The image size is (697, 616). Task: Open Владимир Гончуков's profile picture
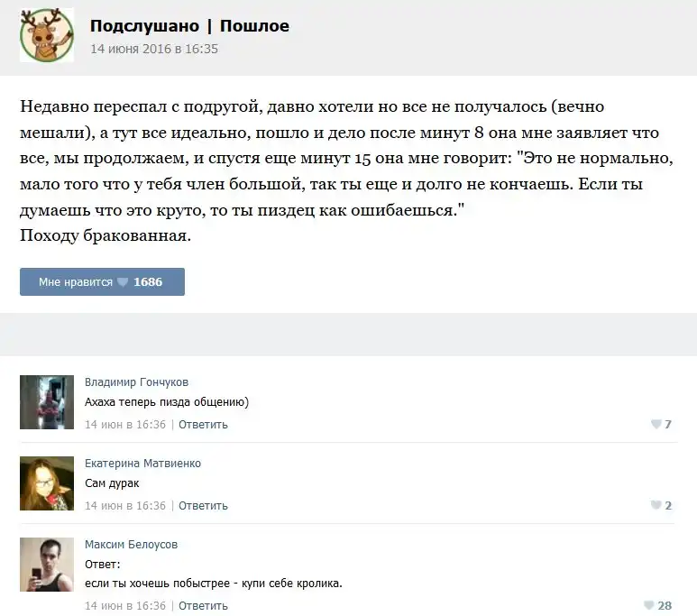point(47,402)
